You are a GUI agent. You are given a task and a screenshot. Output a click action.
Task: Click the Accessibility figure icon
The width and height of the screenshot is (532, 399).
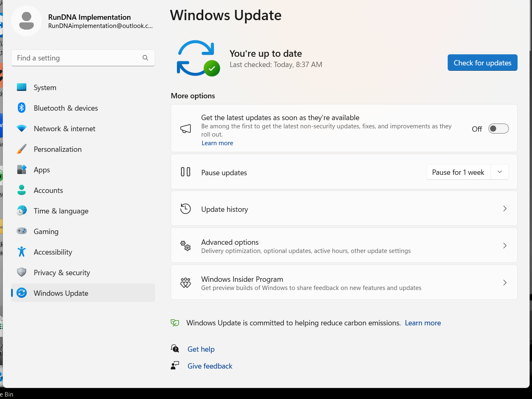coord(22,252)
